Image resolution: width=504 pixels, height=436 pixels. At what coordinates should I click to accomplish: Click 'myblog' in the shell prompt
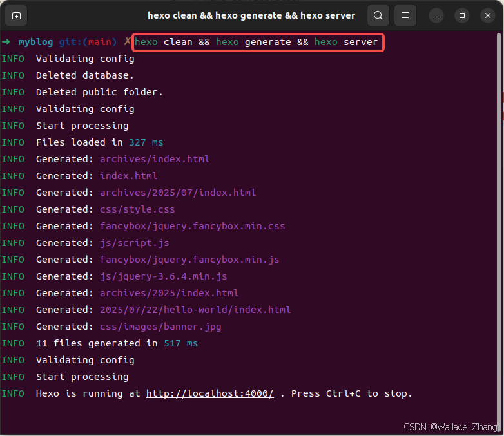pyautogui.click(x=35, y=42)
